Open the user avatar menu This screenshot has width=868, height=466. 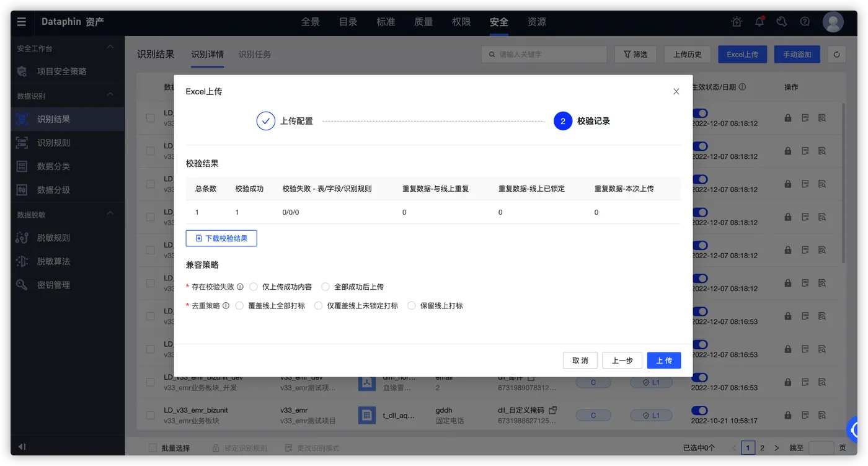tap(833, 22)
